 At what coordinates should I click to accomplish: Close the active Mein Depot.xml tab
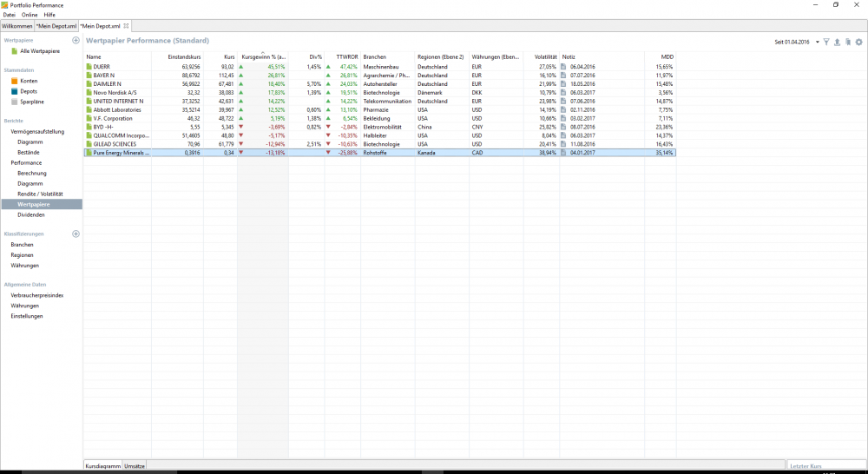[126, 26]
